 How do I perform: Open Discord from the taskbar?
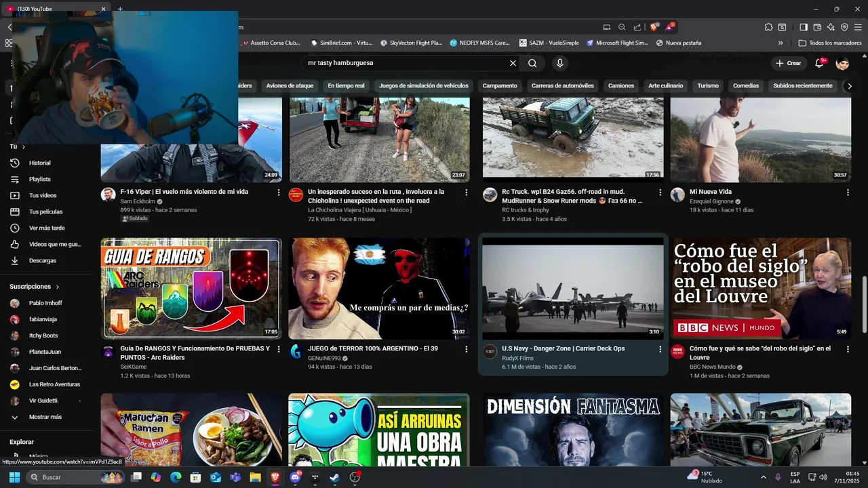click(295, 477)
